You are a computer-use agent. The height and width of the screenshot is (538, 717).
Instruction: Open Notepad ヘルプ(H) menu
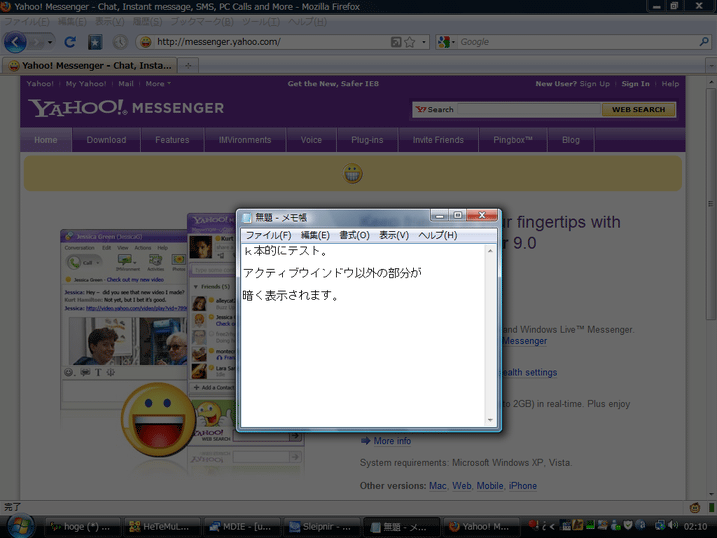[x=438, y=235]
